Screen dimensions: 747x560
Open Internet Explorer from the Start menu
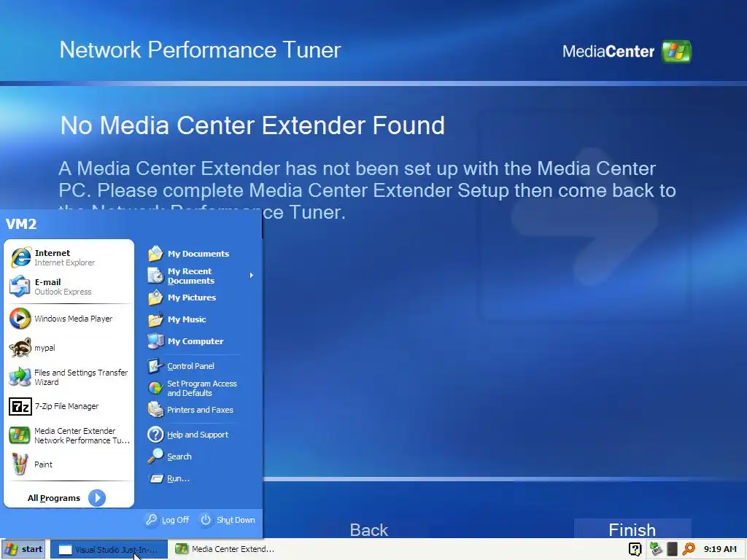[x=69, y=257]
